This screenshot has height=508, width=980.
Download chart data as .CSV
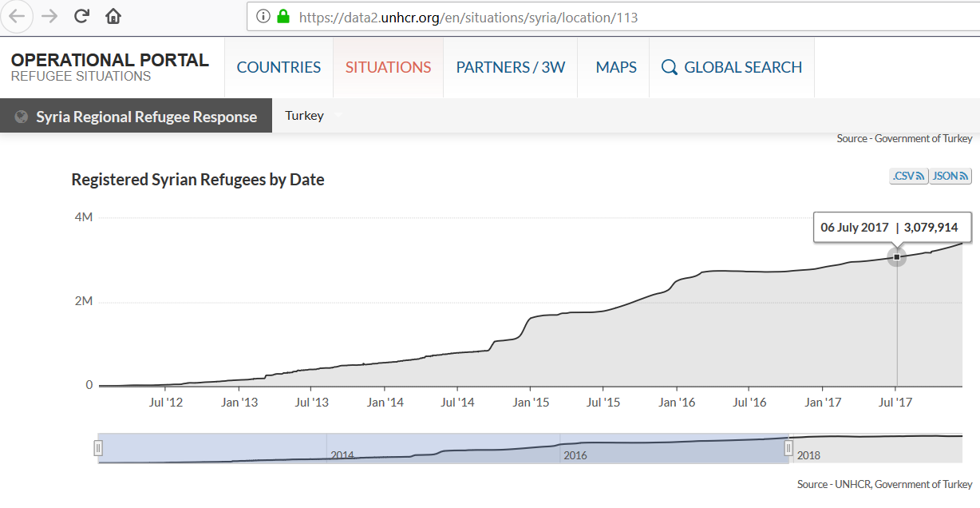tap(908, 176)
